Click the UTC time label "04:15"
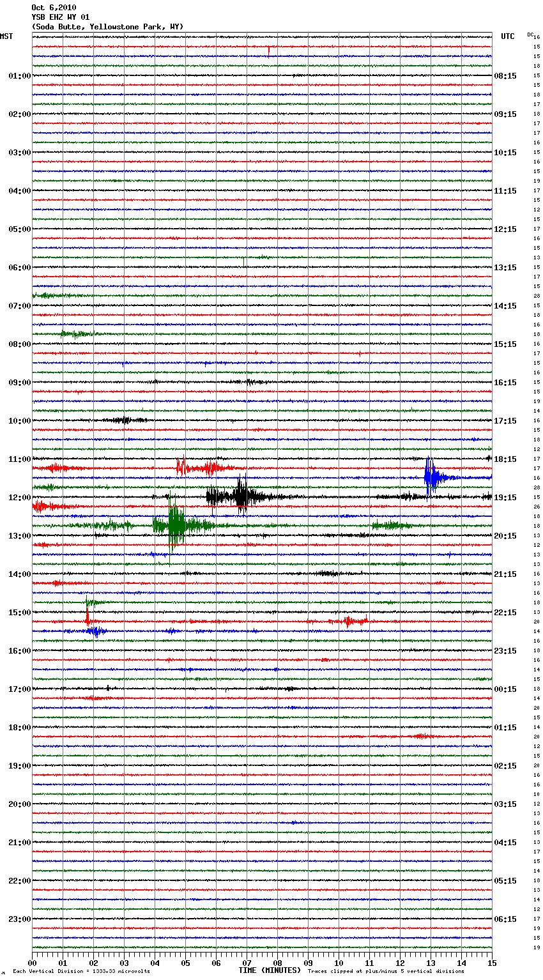This screenshot has width=543, height=980. pyautogui.click(x=505, y=843)
